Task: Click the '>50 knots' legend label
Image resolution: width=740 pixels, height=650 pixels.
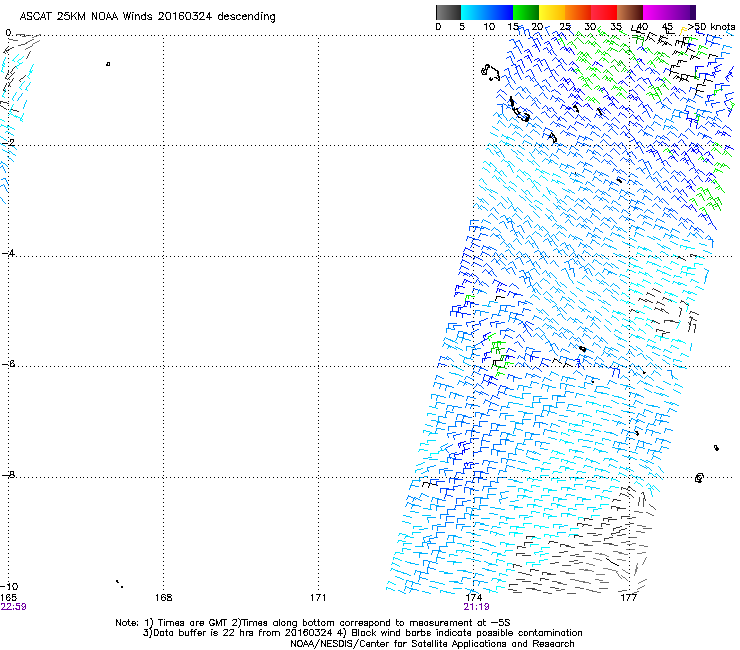Action: point(712,27)
